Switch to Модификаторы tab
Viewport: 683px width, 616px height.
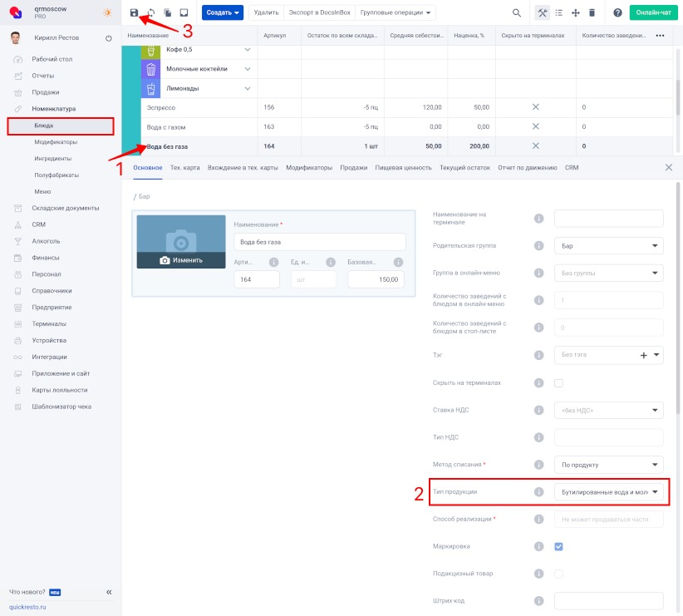click(x=309, y=167)
